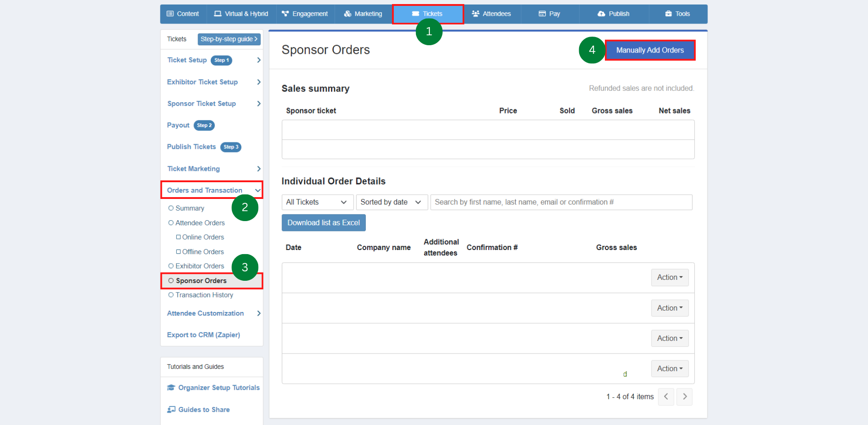The image size is (868, 425).
Task: Select the Tickets tab
Action: point(428,14)
